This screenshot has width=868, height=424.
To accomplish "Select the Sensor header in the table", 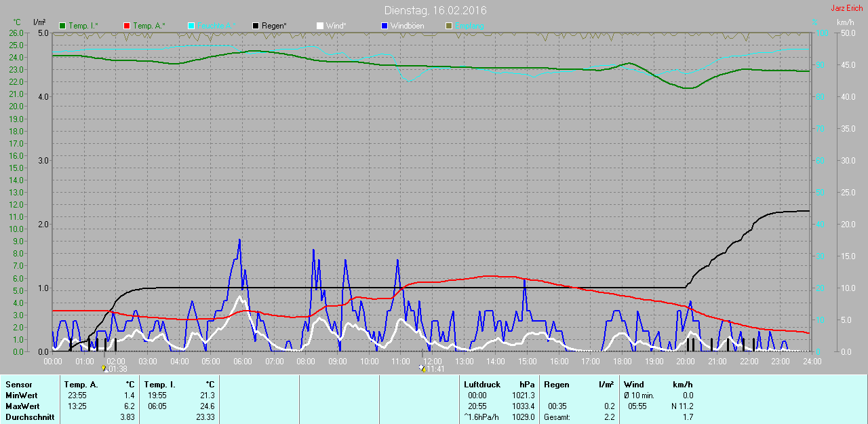I will pyautogui.click(x=18, y=385).
